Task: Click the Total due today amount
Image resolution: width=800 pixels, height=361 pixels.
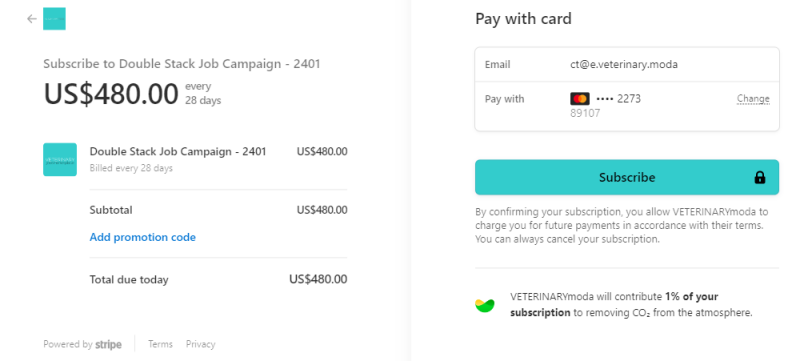Action: [x=318, y=279]
